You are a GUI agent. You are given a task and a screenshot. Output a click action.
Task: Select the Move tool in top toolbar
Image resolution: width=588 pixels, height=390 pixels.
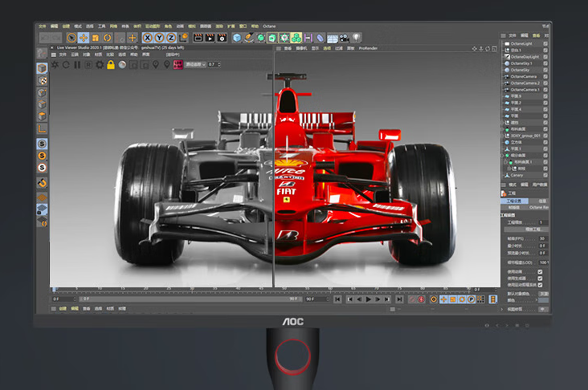coord(84,37)
